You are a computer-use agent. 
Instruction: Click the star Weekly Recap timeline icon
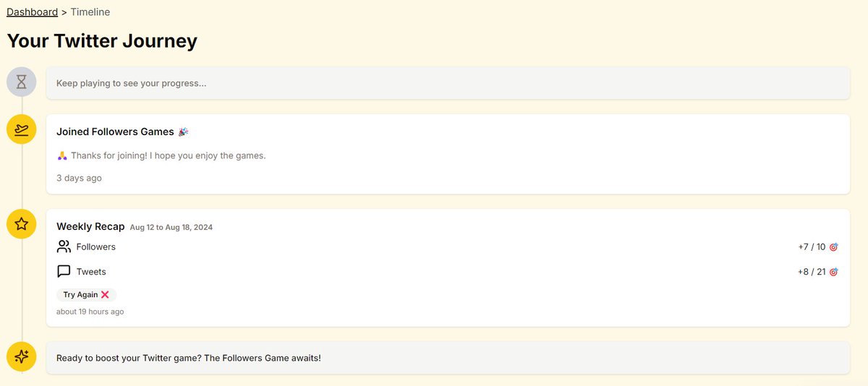click(22, 224)
